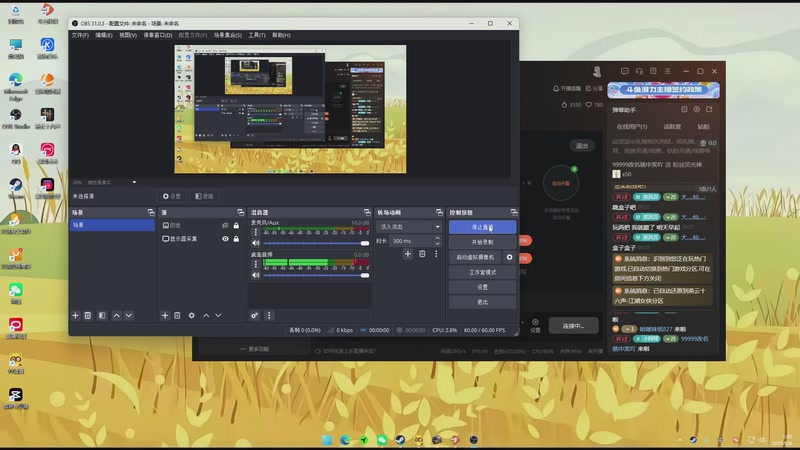
Task: Pop out the 控制按钮 dock panel
Action: (x=514, y=212)
